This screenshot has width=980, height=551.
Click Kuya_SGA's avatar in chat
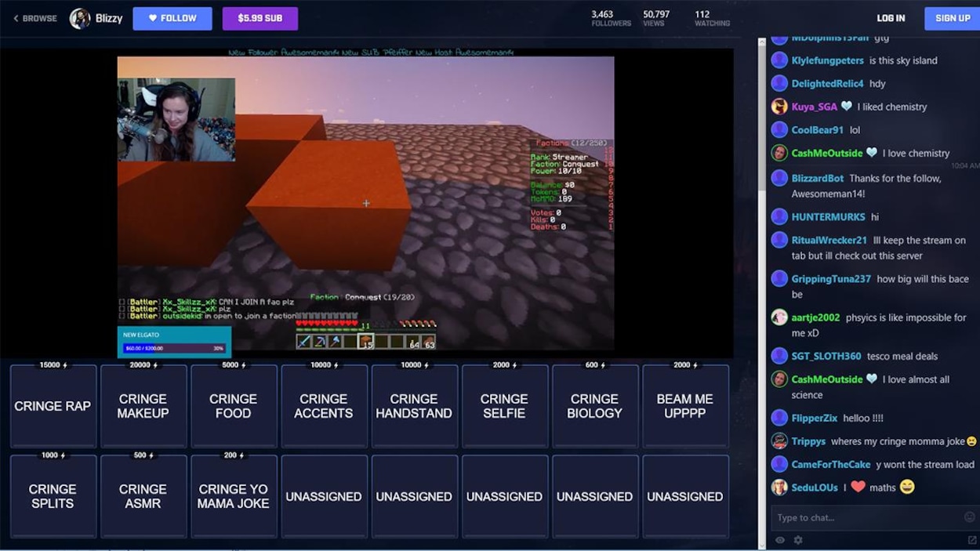[779, 107]
